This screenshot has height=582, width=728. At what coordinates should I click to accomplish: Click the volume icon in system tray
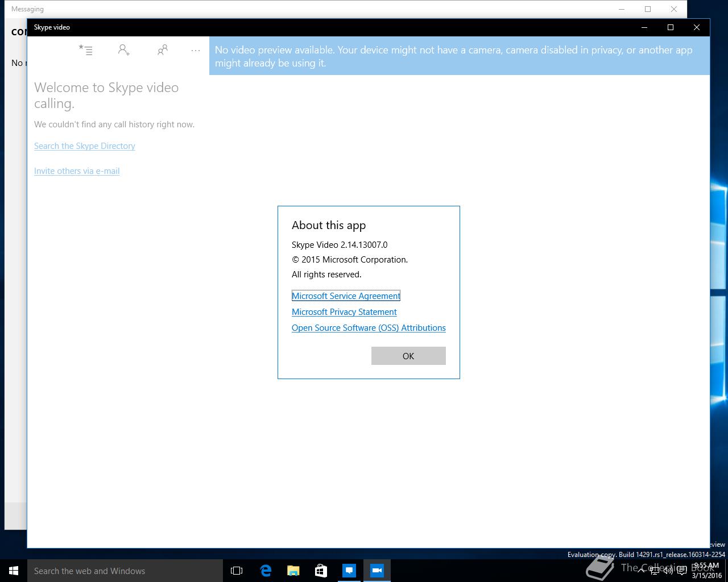coord(668,571)
